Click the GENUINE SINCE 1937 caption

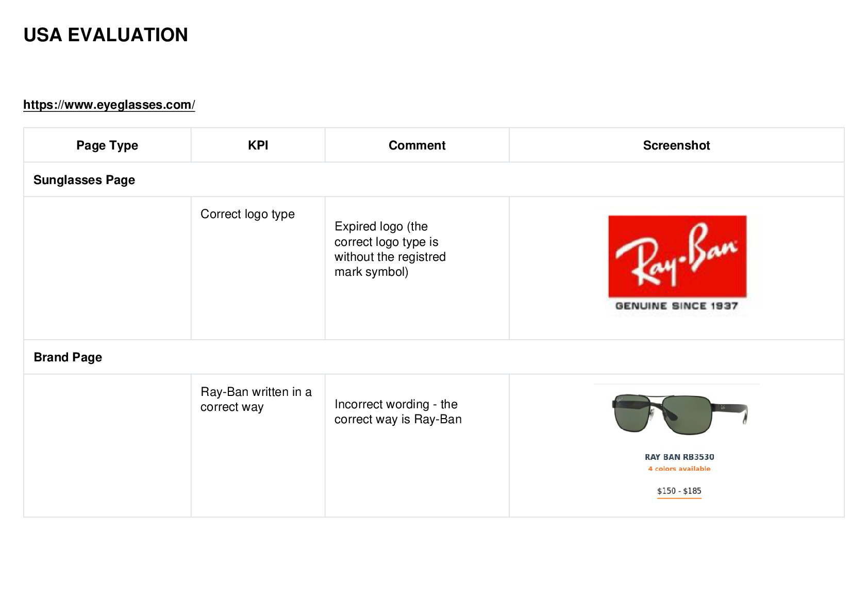677,306
